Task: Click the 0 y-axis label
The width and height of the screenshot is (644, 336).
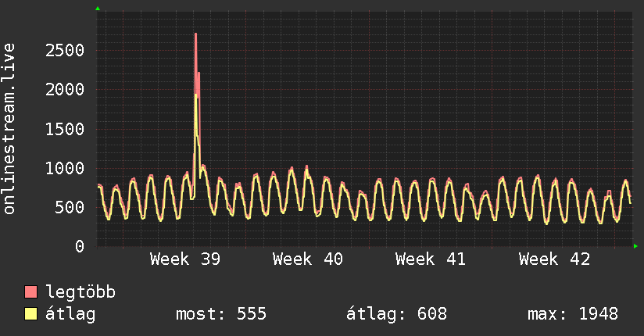Action: [x=80, y=246]
